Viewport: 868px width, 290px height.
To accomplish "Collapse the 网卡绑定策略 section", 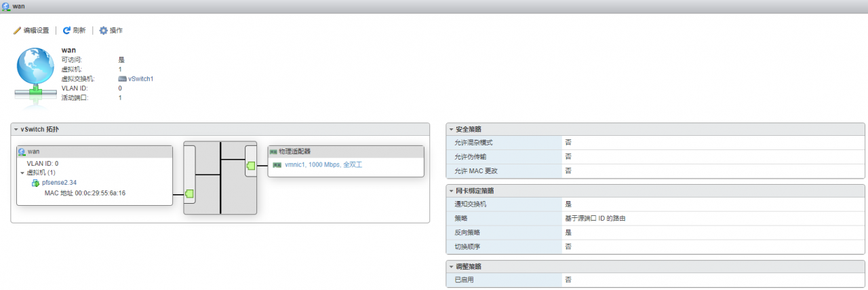I will click(451, 191).
